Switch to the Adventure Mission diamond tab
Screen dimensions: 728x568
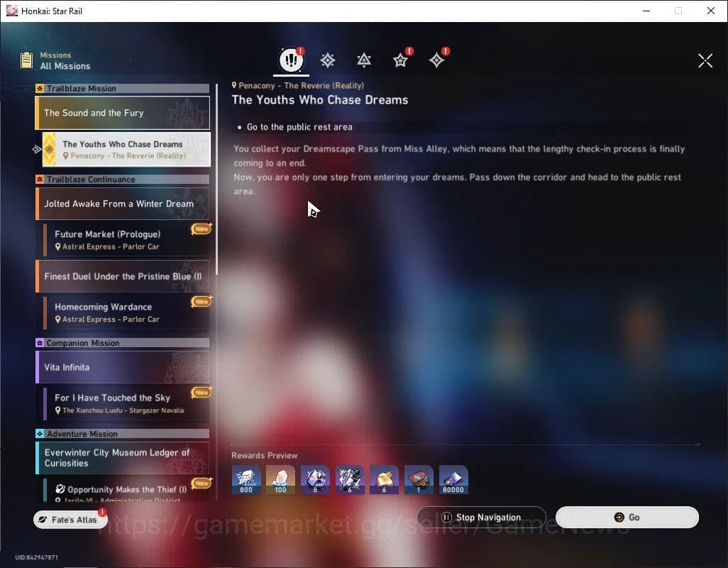[x=436, y=60]
